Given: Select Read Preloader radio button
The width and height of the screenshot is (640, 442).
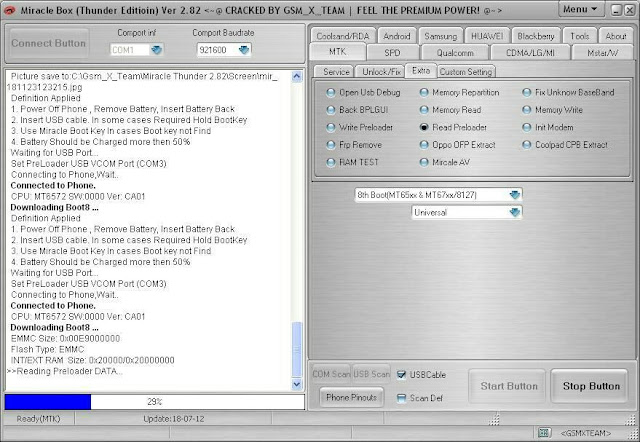Looking at the screenshot, I should click(x=424, y=127).
